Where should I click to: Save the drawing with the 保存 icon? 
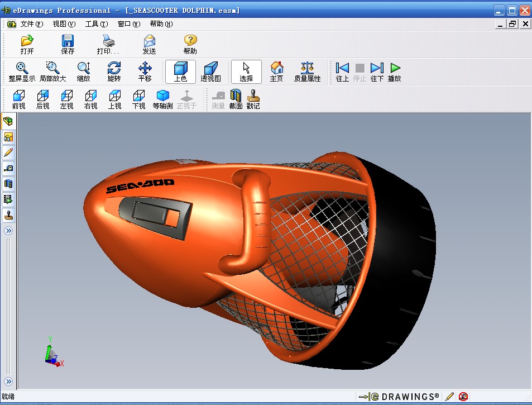click(x=68, y=45)
